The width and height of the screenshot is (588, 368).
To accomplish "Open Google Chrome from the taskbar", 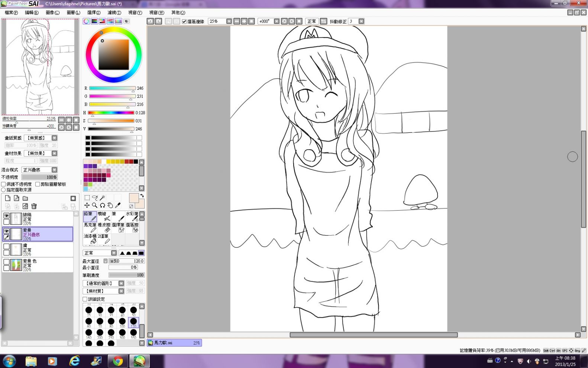I will 118,361.
